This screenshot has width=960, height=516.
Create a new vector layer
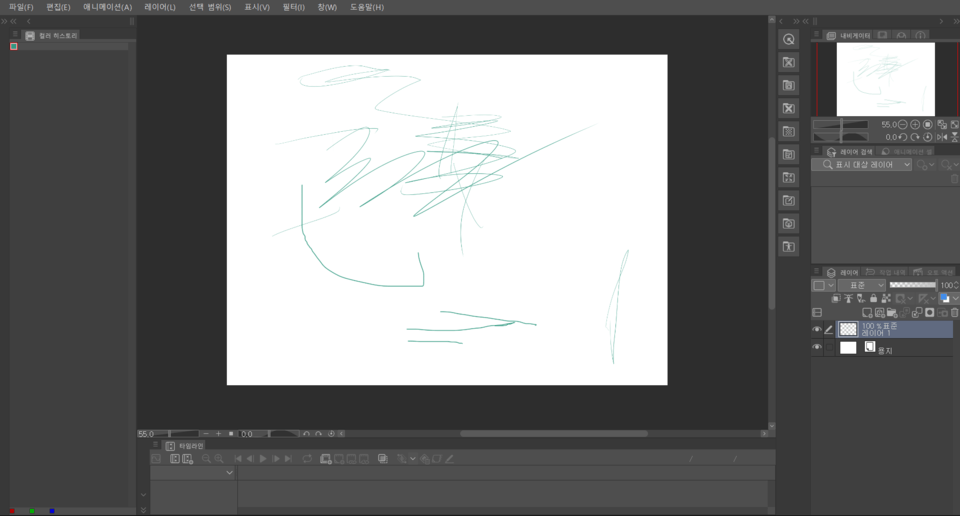click(880, 313)
